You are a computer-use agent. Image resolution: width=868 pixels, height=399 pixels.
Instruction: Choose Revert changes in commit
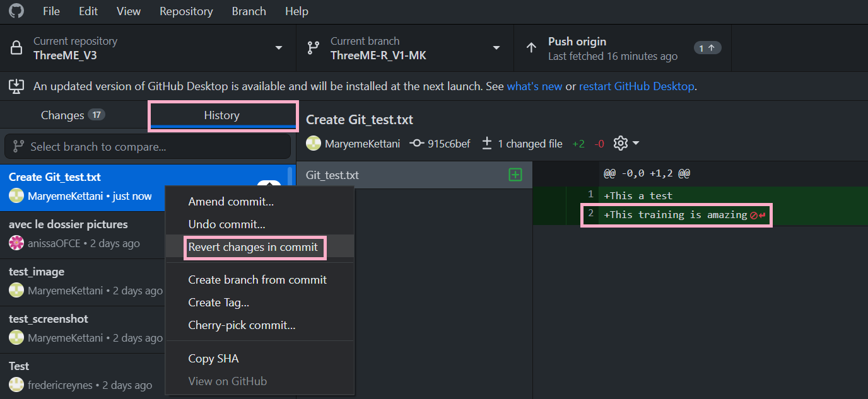click(x=259, y=247)
